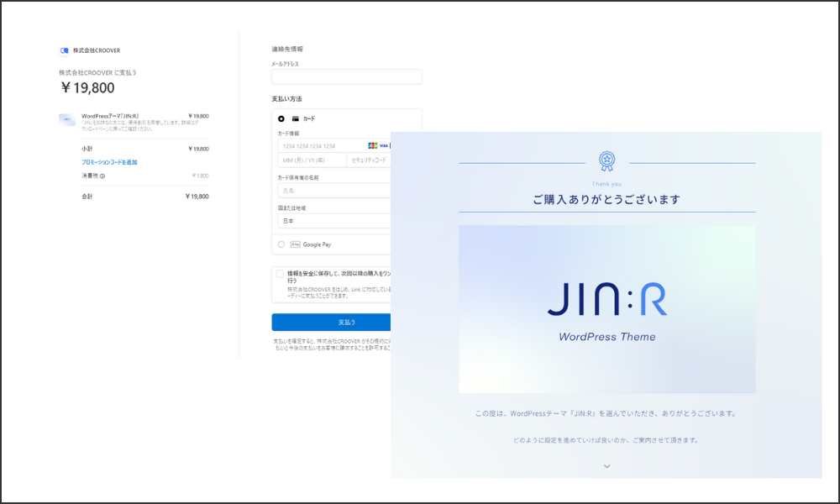Click the 支払う pay button
The height and width of the screenshot is (504, 840).
332,322
